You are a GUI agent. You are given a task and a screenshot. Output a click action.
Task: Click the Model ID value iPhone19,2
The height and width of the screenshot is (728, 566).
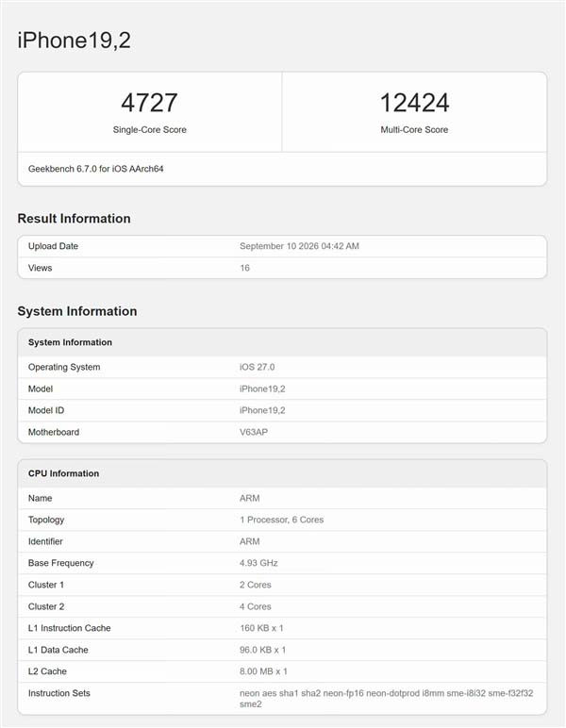[262, 410]
